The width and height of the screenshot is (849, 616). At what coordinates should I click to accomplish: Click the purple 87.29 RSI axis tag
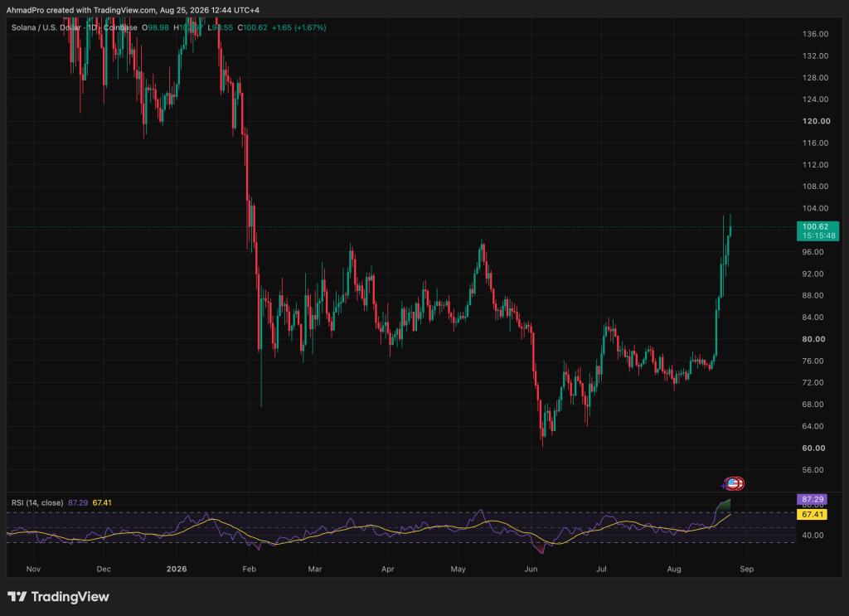(x=813, y=499)
